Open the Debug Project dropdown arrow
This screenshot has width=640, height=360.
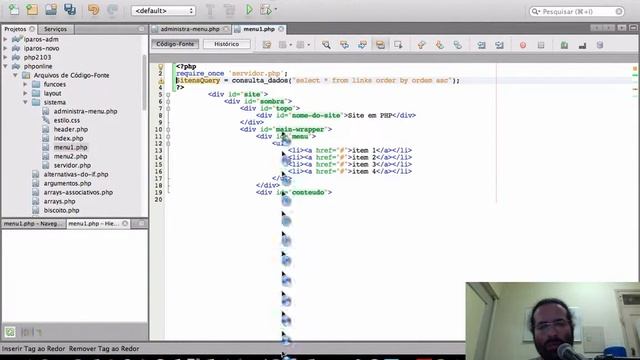(276, 9)
